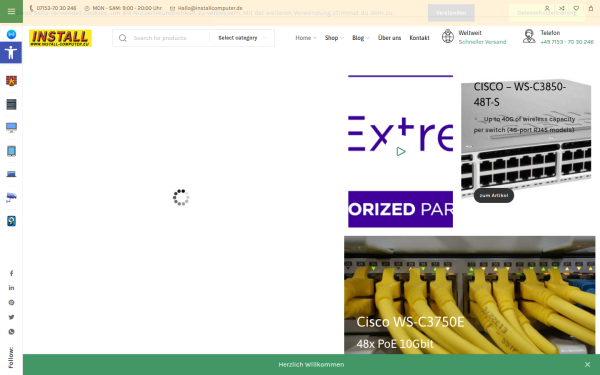Open the Select category dropdown

[x=242, y=38]
